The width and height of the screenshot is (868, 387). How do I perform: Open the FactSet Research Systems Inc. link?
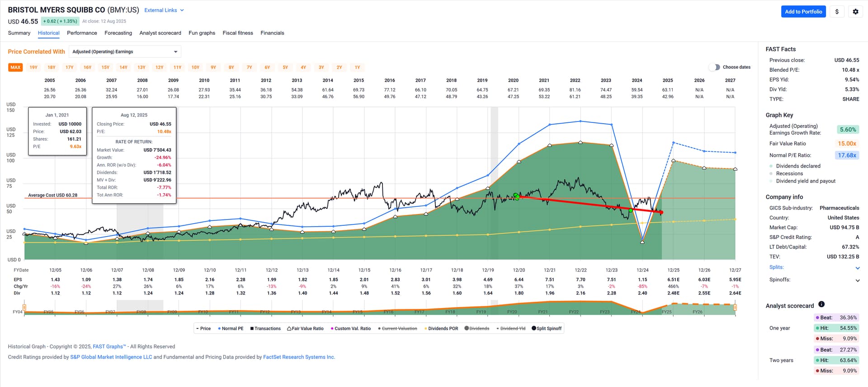[x=299, y=357]
